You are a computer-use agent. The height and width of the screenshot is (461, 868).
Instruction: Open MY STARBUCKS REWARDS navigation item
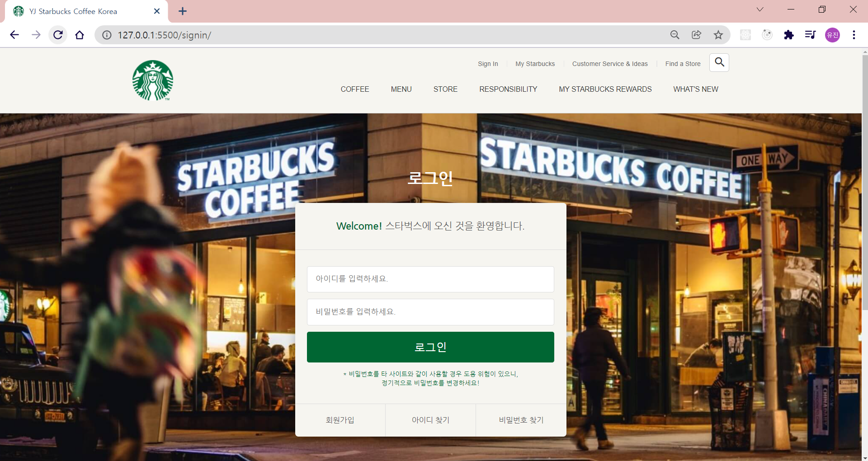(x=605, y=89)
